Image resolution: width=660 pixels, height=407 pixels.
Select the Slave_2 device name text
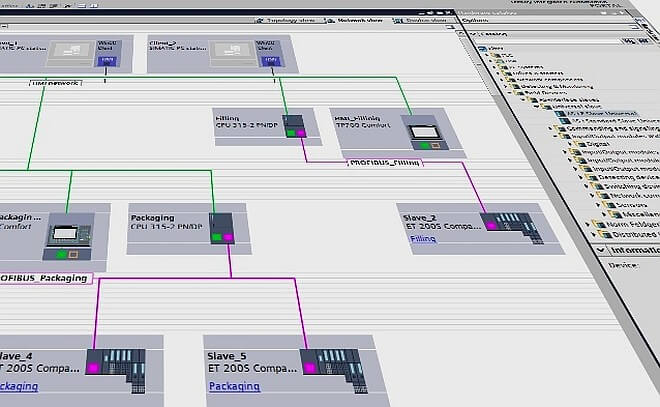(419, 218)
